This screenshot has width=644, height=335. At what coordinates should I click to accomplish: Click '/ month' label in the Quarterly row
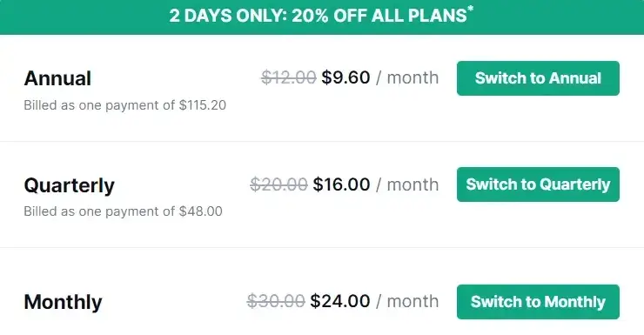coord(407,184)
